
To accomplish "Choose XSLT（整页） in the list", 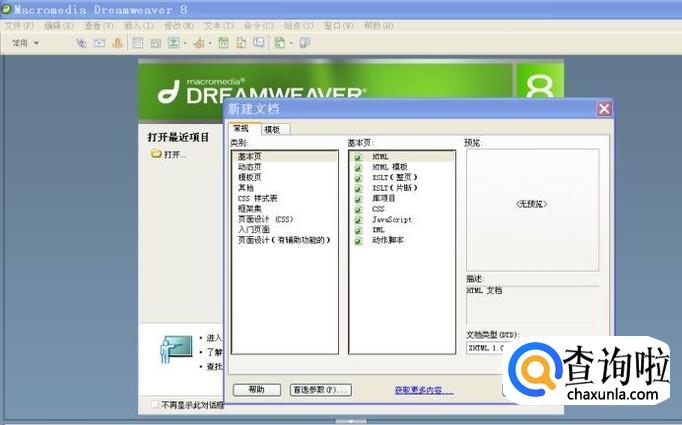I will click(395, 177).
